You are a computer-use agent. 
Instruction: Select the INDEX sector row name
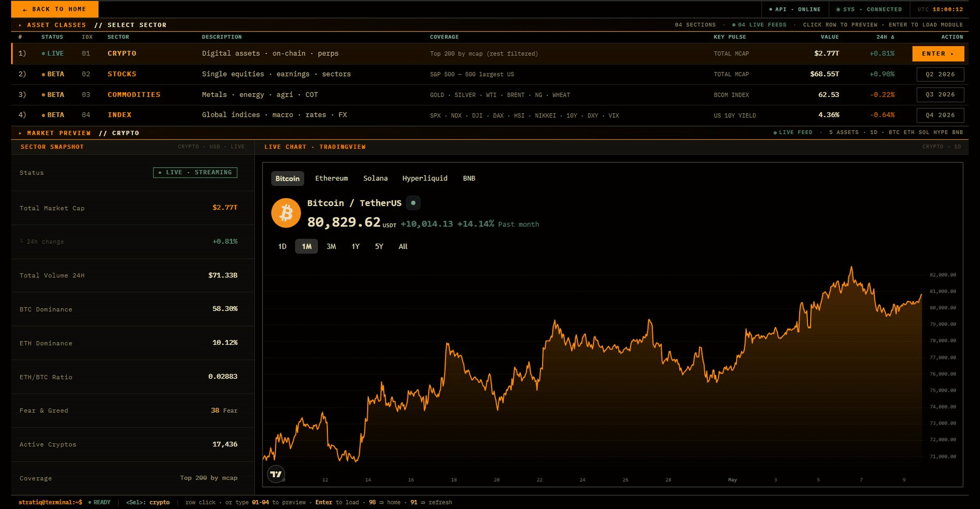[x=120, y=114]
